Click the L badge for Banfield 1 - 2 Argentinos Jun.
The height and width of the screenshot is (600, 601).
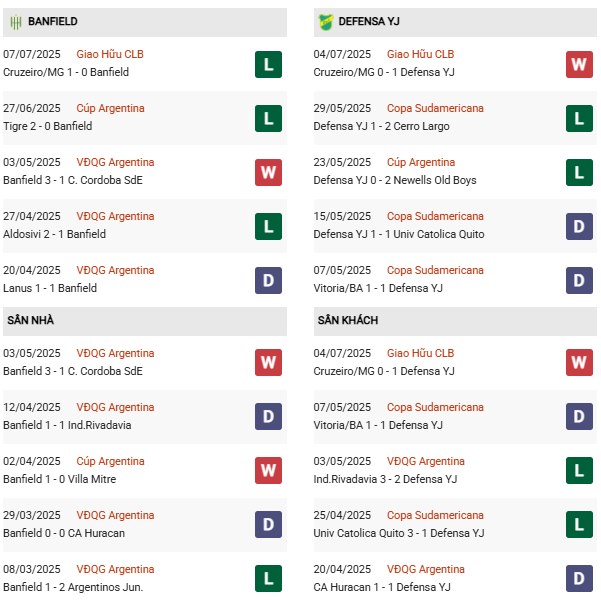(x=268, y=579)
